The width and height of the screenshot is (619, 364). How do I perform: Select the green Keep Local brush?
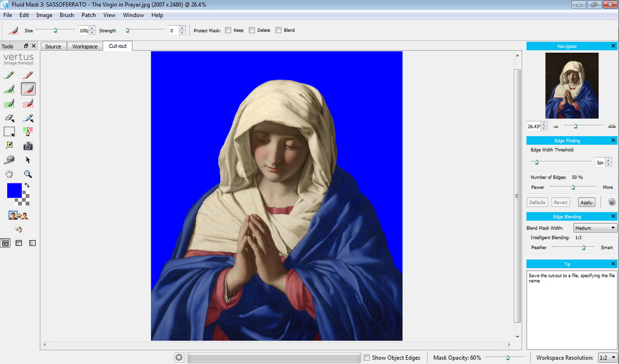coord(9,89)
